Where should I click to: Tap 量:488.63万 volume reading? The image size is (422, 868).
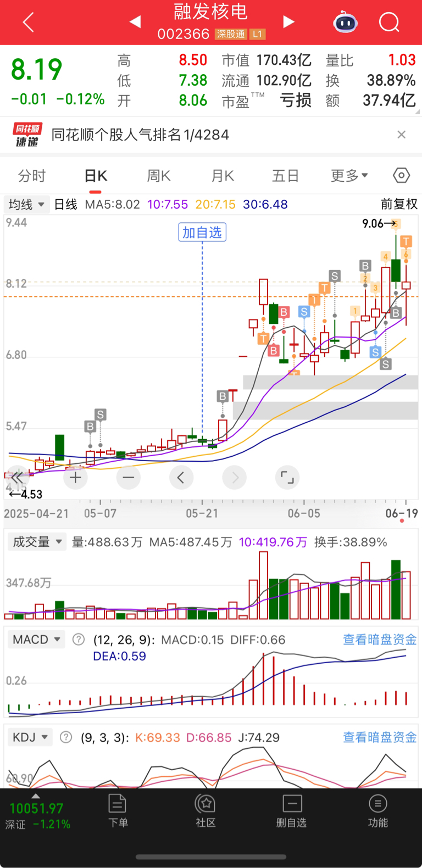[x=107, y=542]
